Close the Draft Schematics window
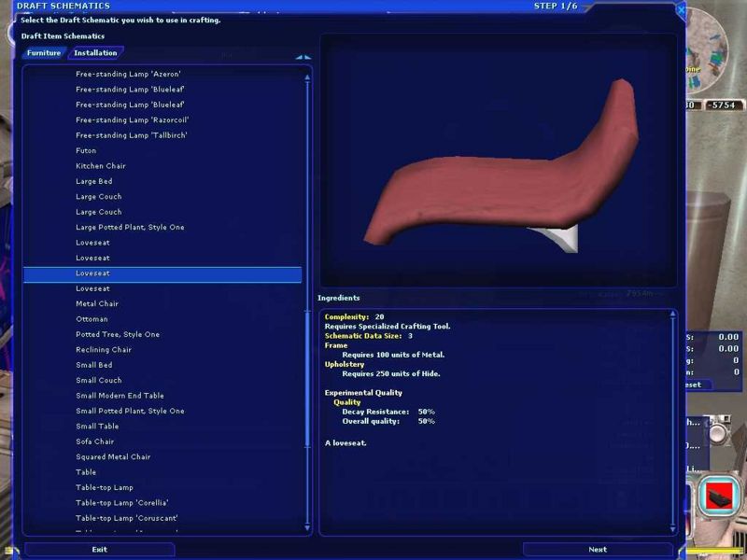 680,10
